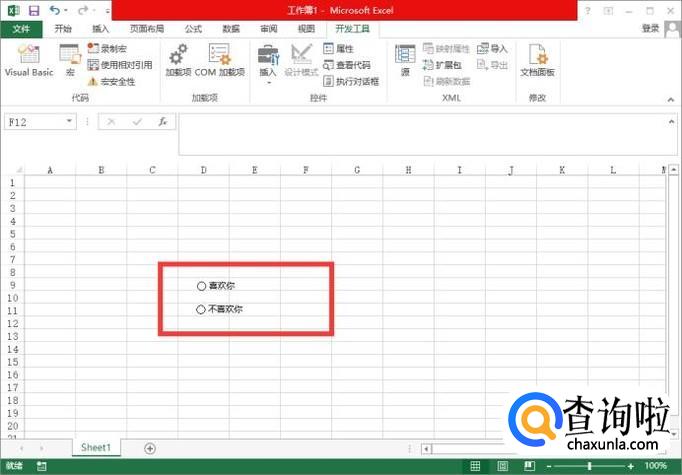Image resolution: width=682 pixels, height=475 pixels.
Task: Switch to Normal view
Action: click(475, 466)
